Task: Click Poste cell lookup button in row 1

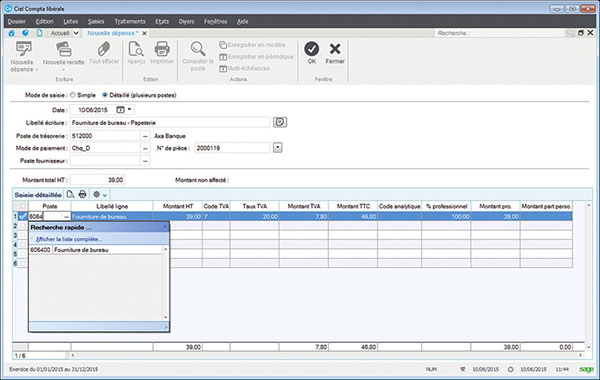Action: (66, 217)
